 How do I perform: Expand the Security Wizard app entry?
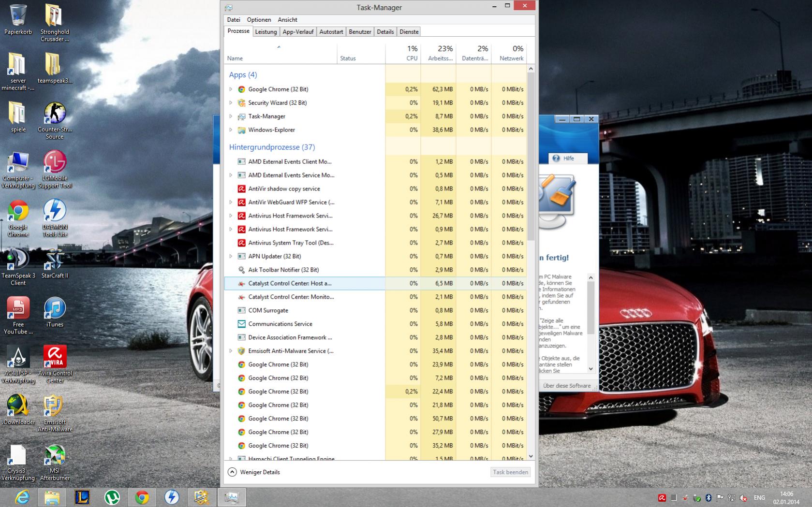coord(231,103)
